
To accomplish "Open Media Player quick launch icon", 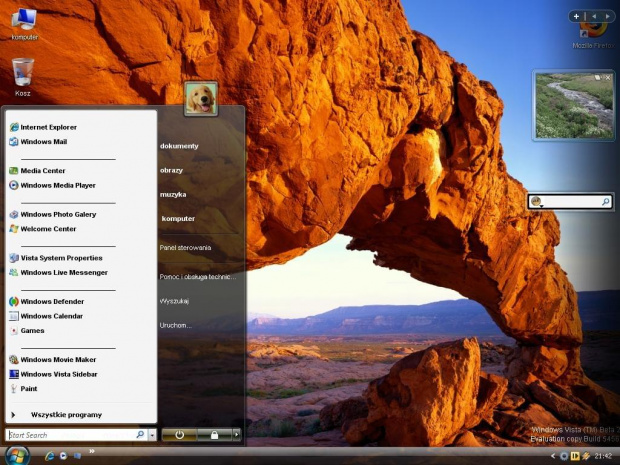I will click(x=63, y=456).
